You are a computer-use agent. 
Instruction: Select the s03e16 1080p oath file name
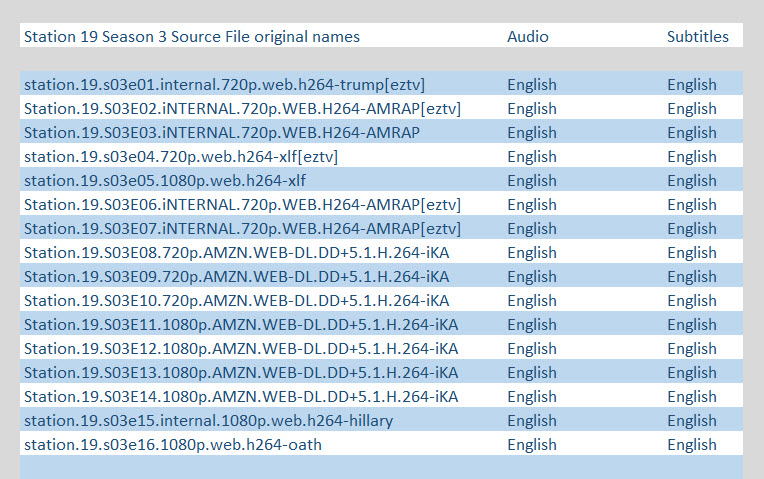click(x=173, y=444)
